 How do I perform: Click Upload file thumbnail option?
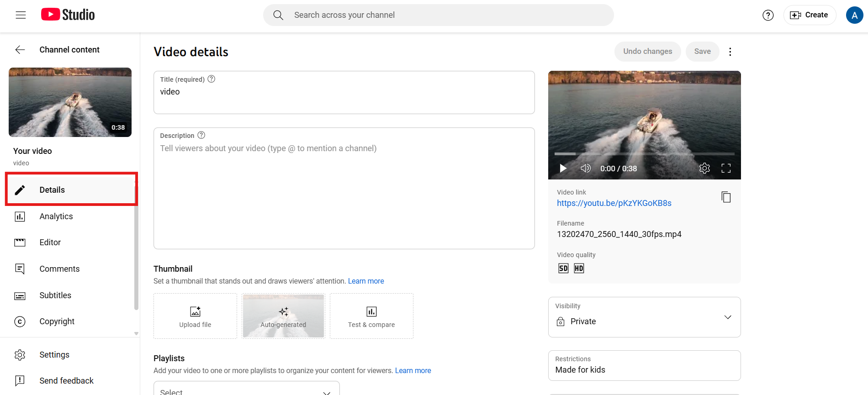tap(195, 316)
